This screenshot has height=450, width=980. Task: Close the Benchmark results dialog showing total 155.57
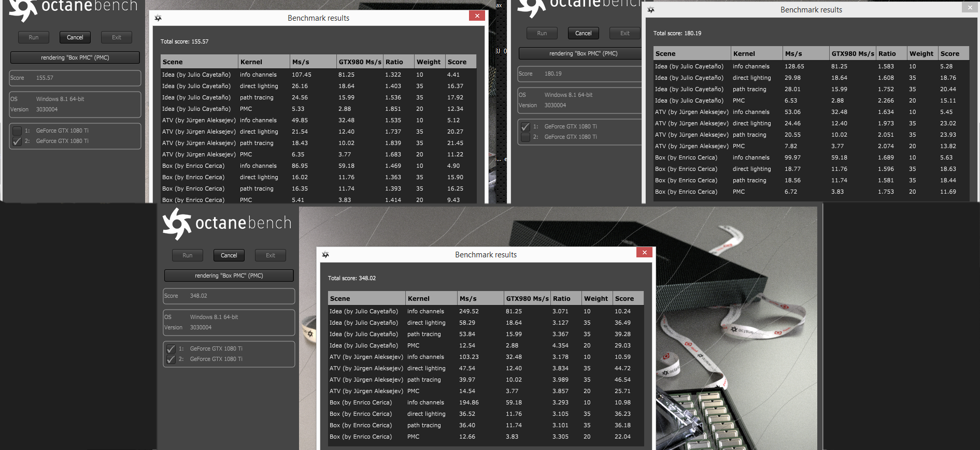click(x=477, y=16)
